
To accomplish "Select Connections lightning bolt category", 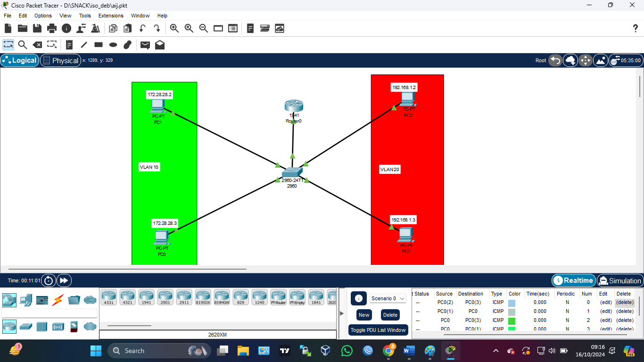I will (58, 299).
